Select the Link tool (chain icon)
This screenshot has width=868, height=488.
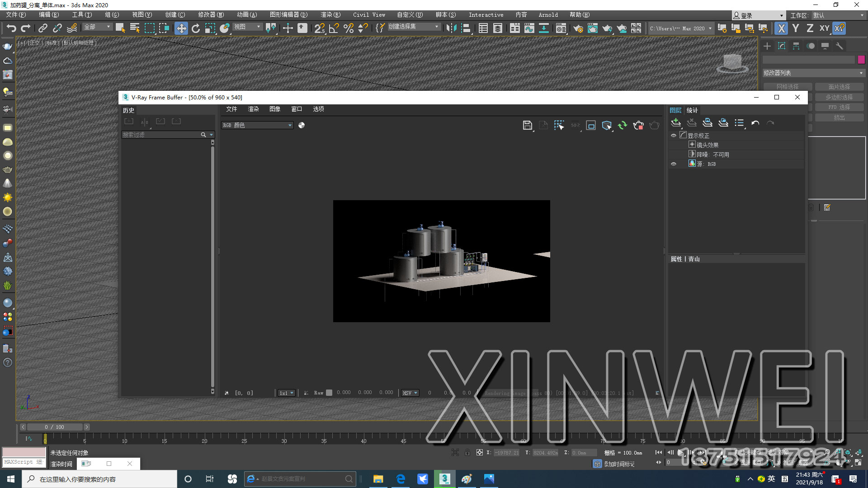coord(42,28)
